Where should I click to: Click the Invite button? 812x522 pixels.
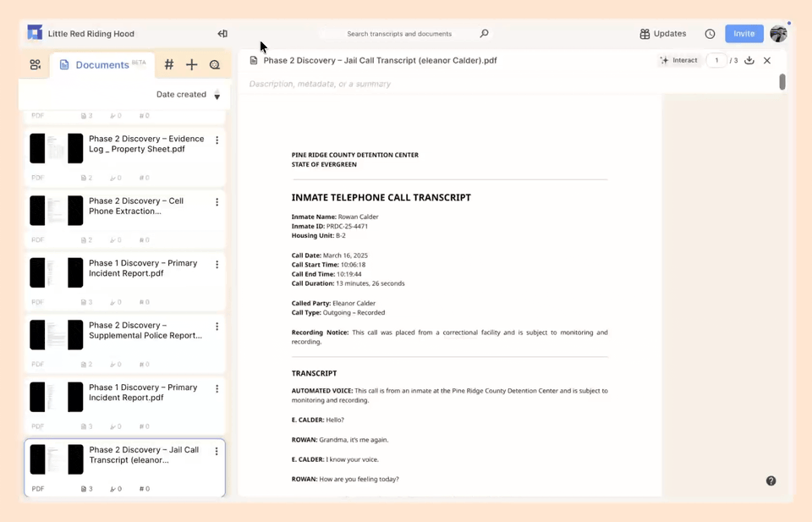tap(743, 34)
